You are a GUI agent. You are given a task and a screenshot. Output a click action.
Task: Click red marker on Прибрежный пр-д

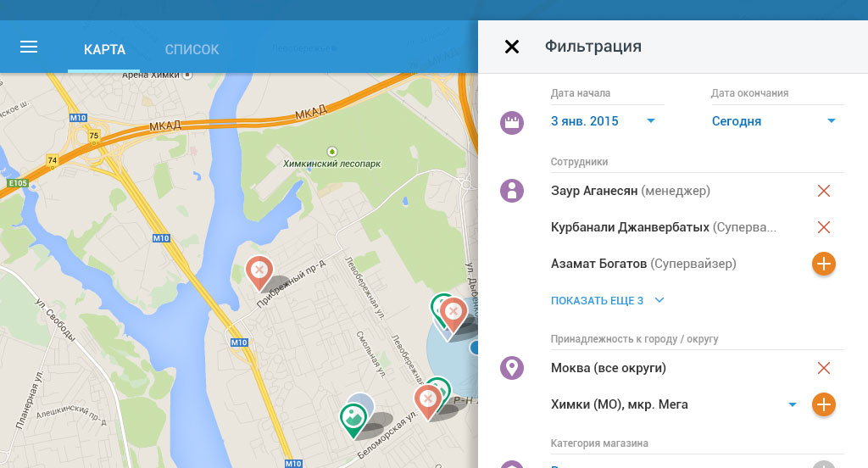pyautogui.click(x=259, y=272)
